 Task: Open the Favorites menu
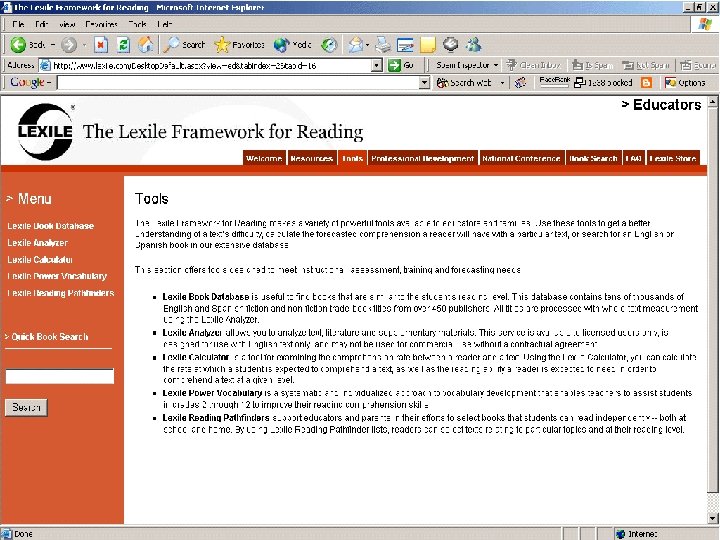(x=101, y=24)
